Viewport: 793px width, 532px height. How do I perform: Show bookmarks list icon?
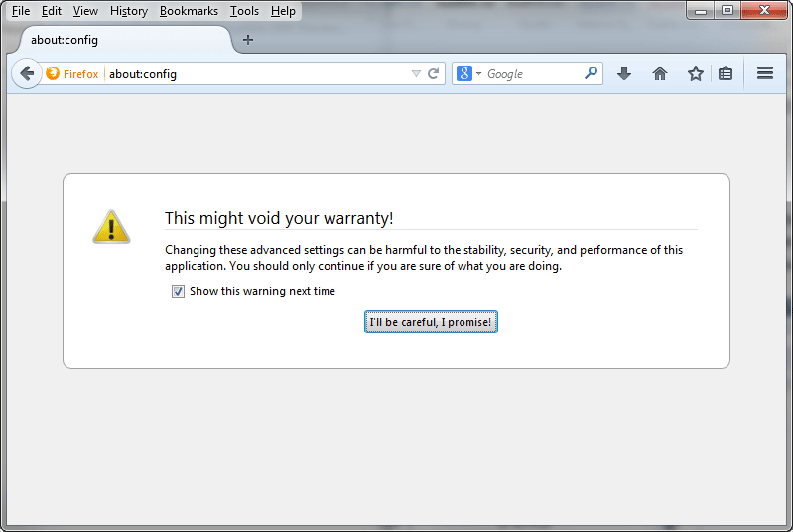tap(726, 73)
